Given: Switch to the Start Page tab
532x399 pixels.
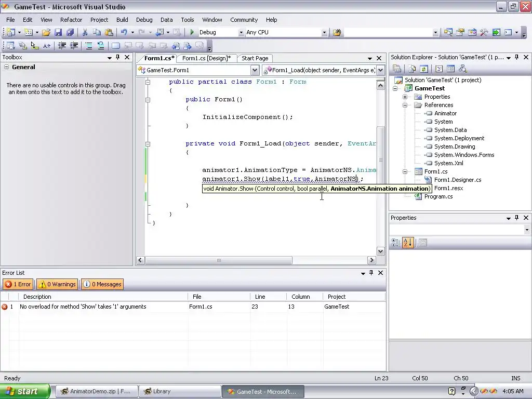Looking at the screenshot, I should 255,58.
